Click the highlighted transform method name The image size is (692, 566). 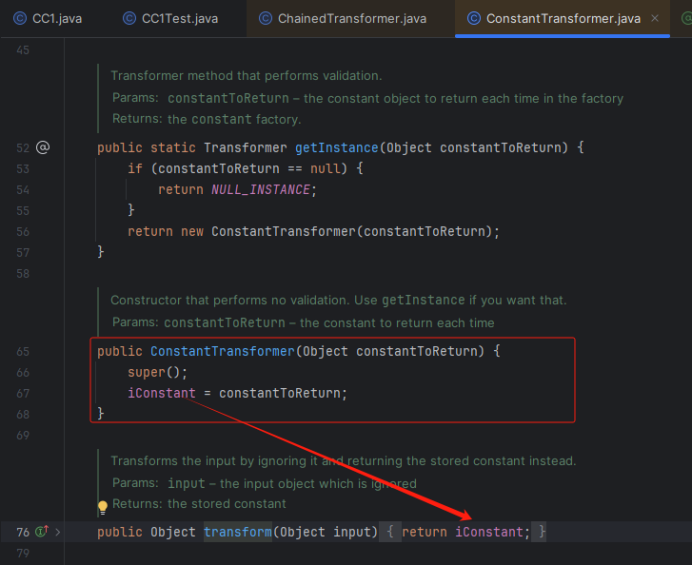click(237, 532)
